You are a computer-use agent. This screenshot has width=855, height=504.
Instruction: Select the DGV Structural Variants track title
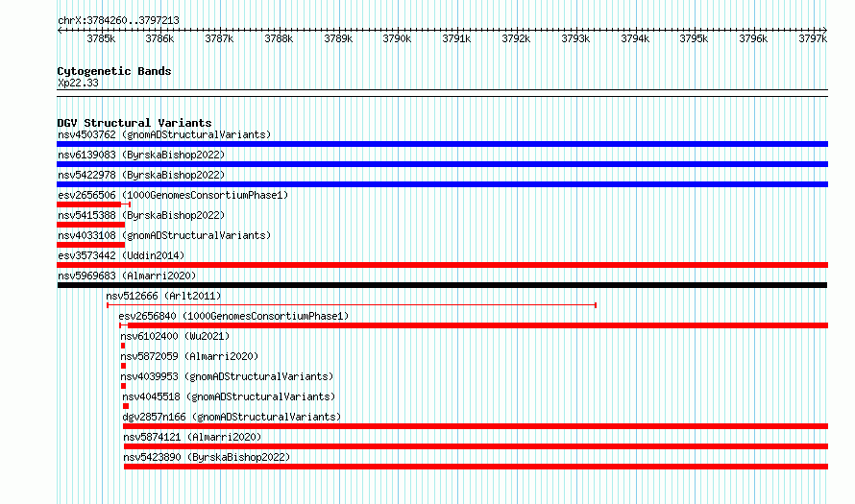134,123
